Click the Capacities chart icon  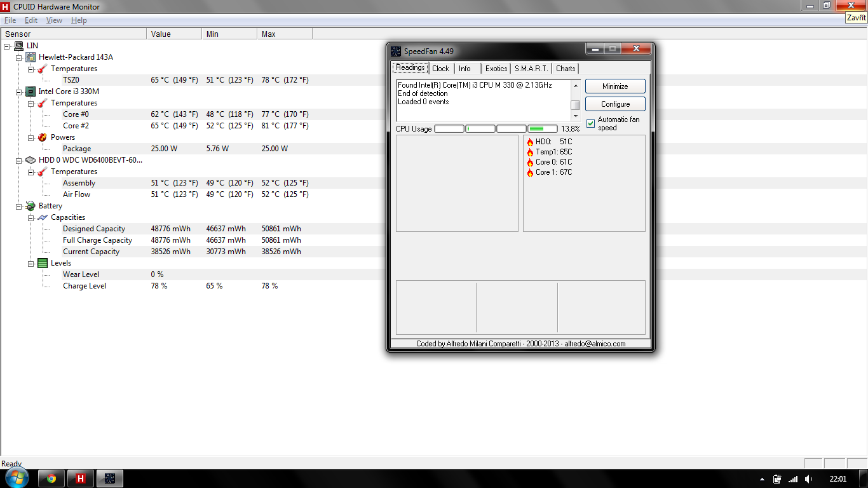[x=43, y=217]
